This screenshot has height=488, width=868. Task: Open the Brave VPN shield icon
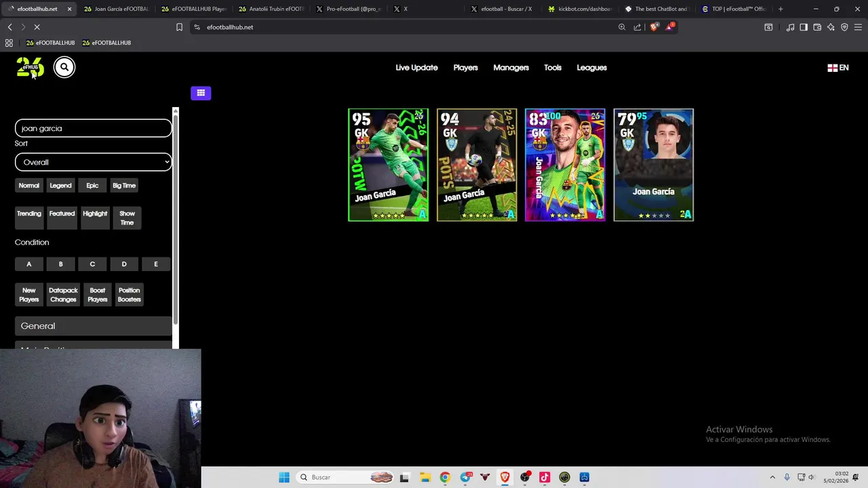point(844,27)
